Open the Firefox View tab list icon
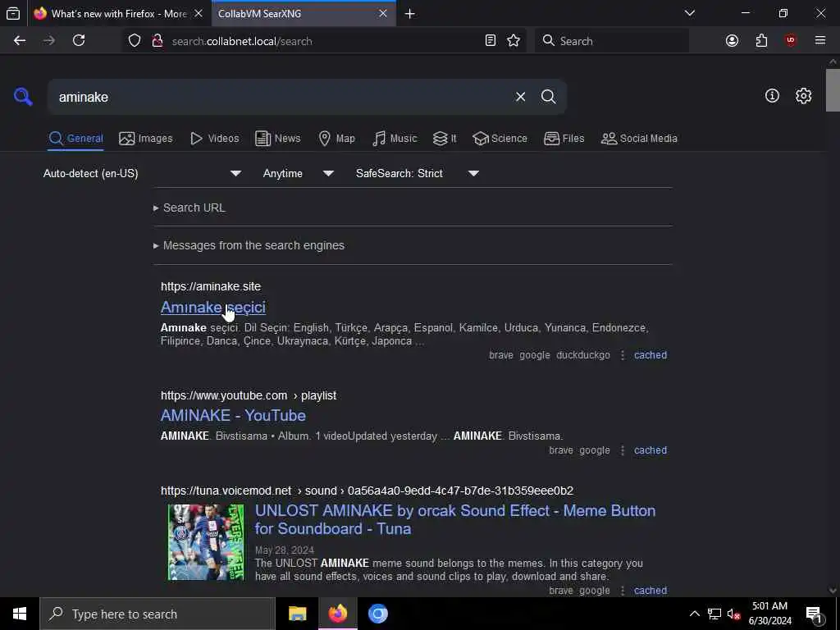 click(13, 13)
